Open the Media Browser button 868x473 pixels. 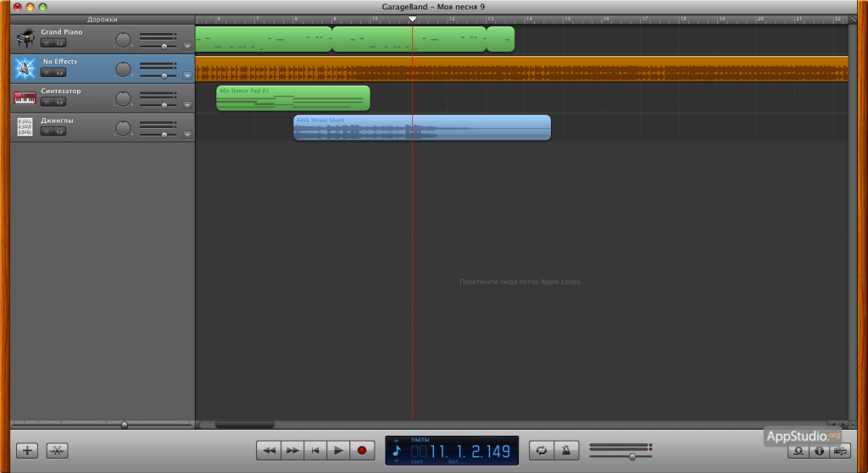(840, 452)
